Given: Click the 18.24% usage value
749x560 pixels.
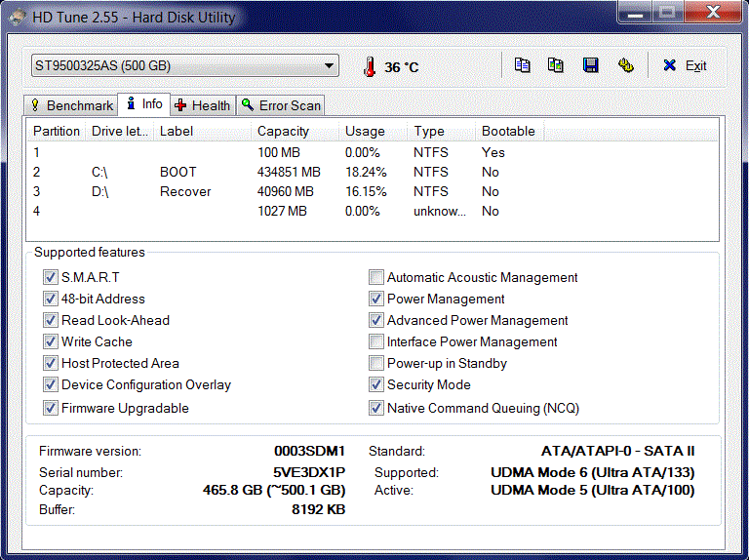Looking at the screenshot, I should 366,172.
